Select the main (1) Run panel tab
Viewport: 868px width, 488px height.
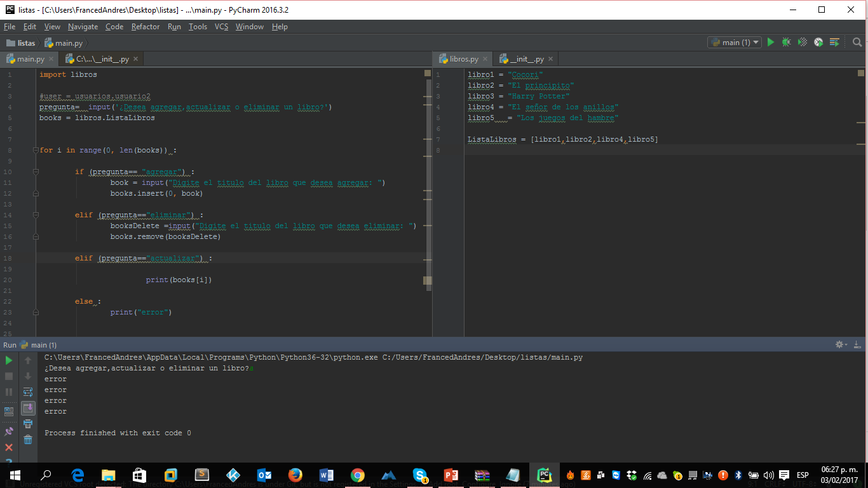pyautogui.click(x=38, y=345)
